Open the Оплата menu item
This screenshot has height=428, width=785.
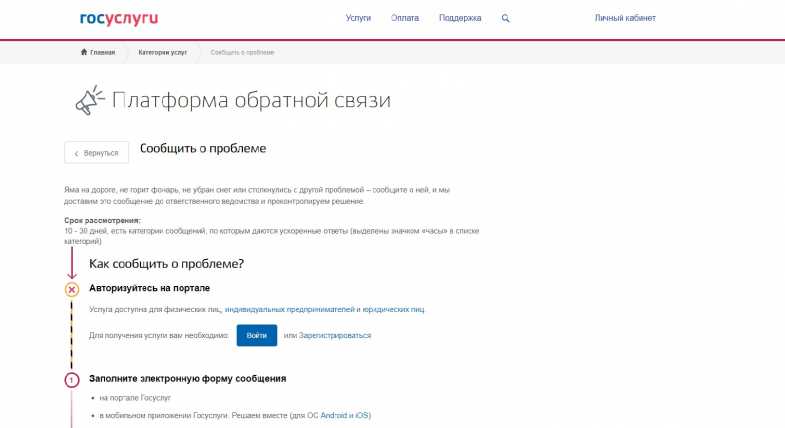(x=406, y=18)
